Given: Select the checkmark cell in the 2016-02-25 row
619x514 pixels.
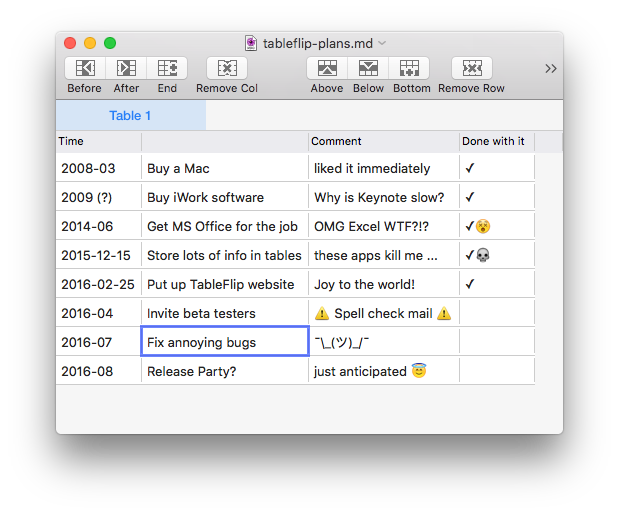Looking at the screenshot, I should click(x=496, y=284).
